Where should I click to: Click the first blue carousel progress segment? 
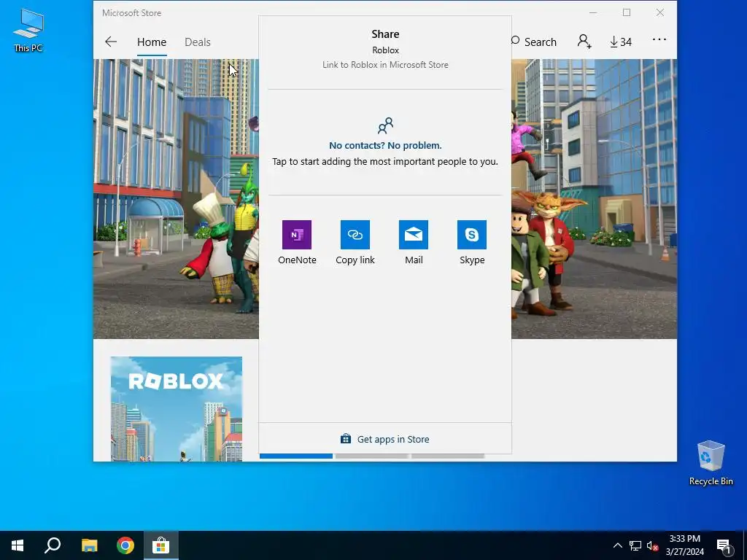click(296, 456)
